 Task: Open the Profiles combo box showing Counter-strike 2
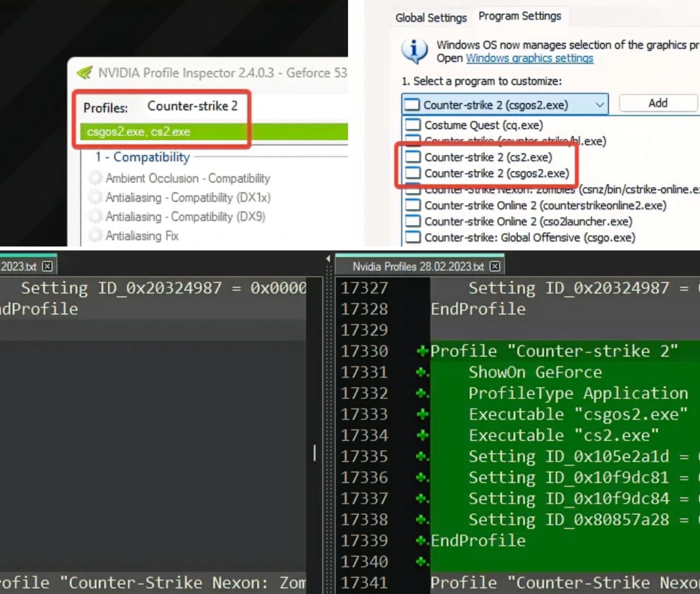[192, 106]
